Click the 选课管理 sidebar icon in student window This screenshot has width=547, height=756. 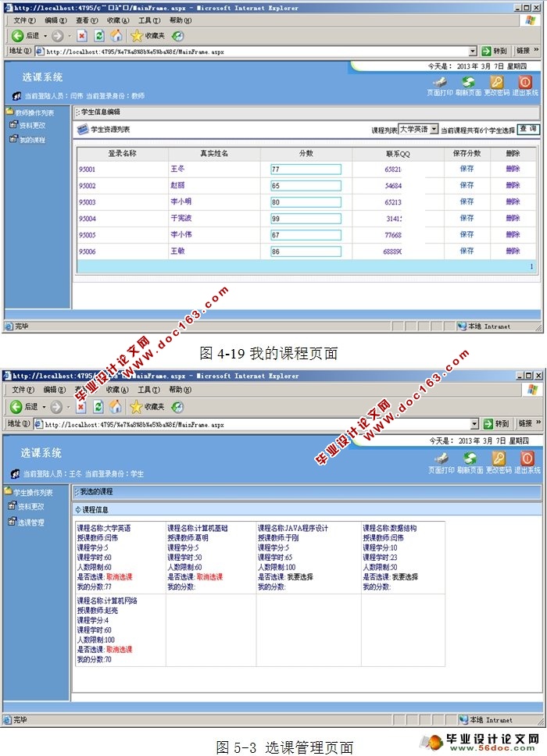point(13,522)
